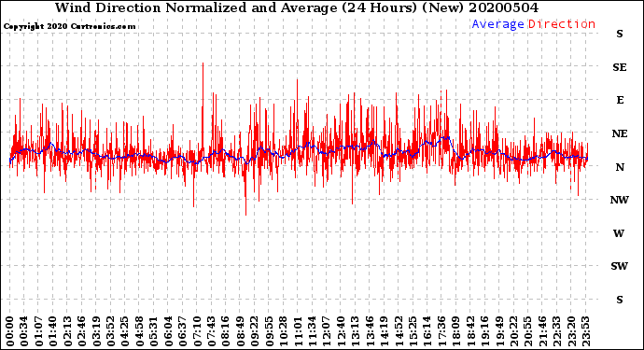The image size is (644, 350).
Task: Click the "NE" direction axis label
Action: click(x=620, y=133)
